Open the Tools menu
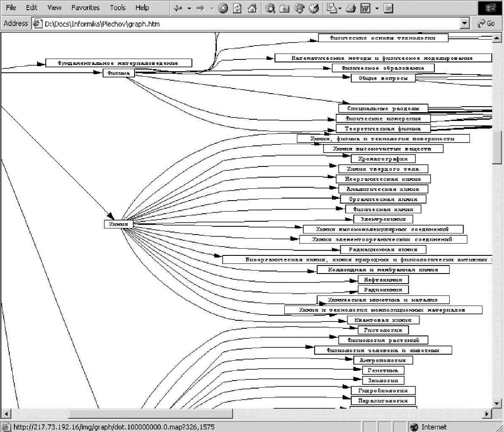The width and height of the screenshot is (504, 432). point(118,8)
